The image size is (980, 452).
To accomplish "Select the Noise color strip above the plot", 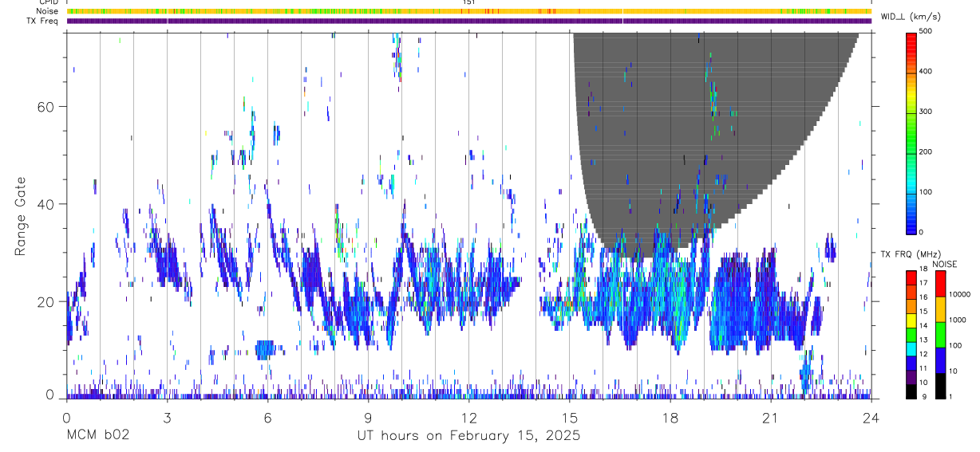I will click(468, 11).
